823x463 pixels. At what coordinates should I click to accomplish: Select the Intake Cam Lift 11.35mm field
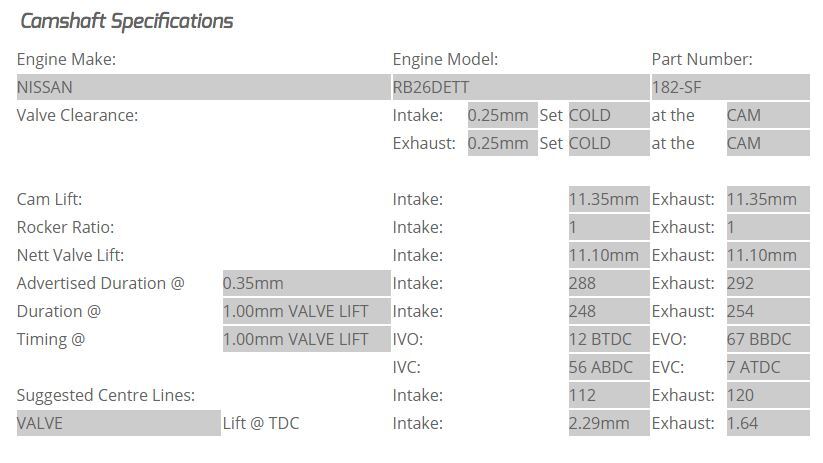(x=609, y=199)
